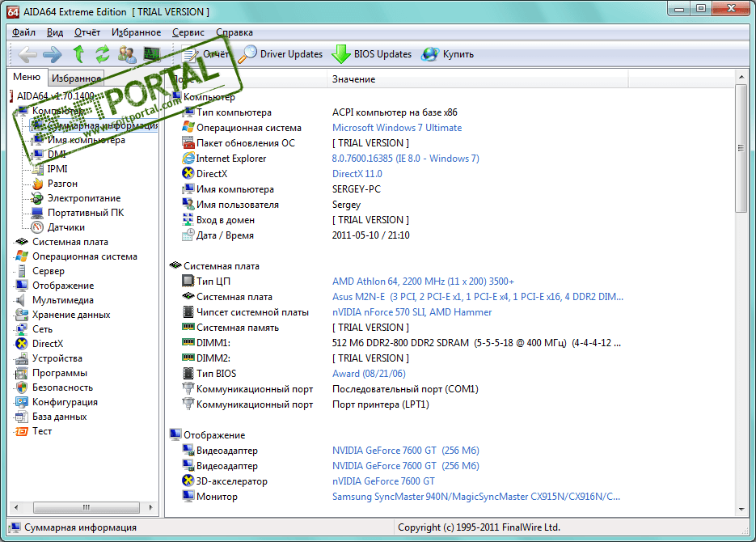Select Отображение in left tree

(63, 286)
